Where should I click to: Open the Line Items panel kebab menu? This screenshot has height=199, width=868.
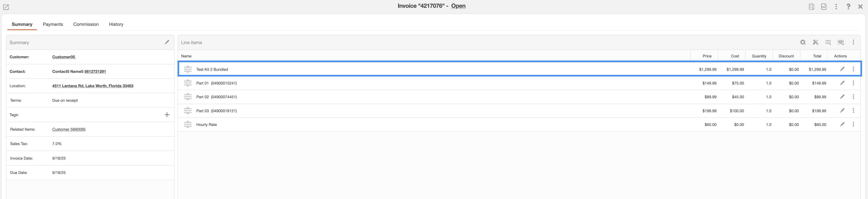point(853,42)
